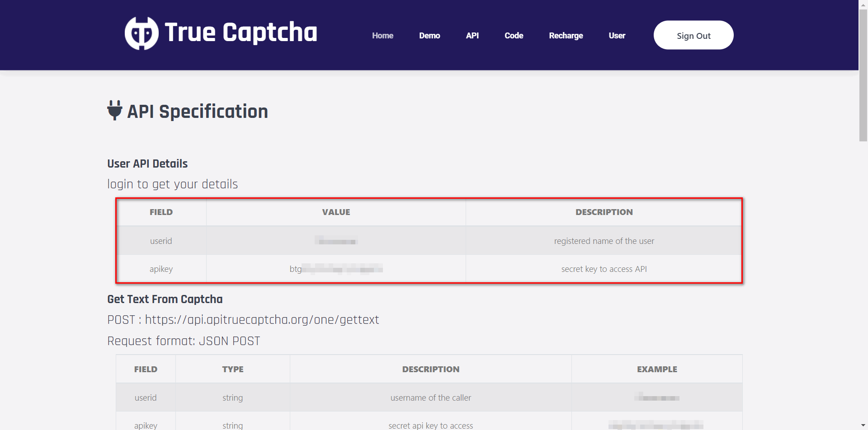Click the apikey value starting with btg

(336, 269)
